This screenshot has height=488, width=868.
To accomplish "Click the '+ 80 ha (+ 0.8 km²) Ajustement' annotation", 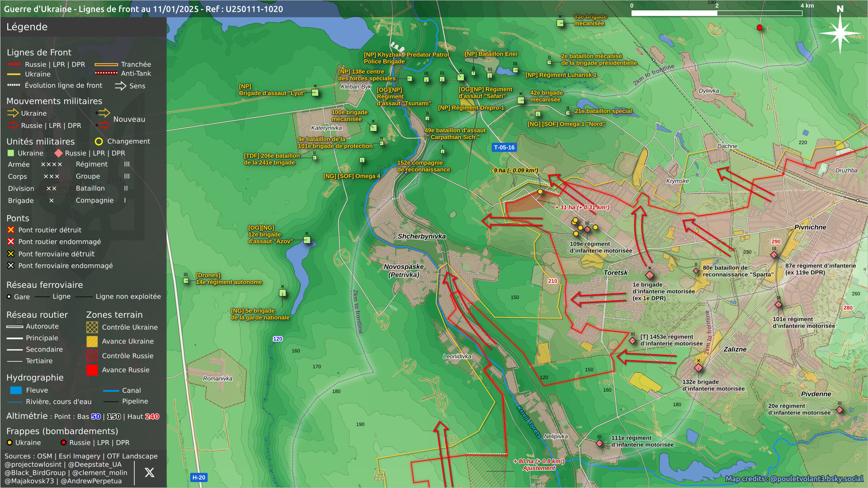I will point(539,465).
